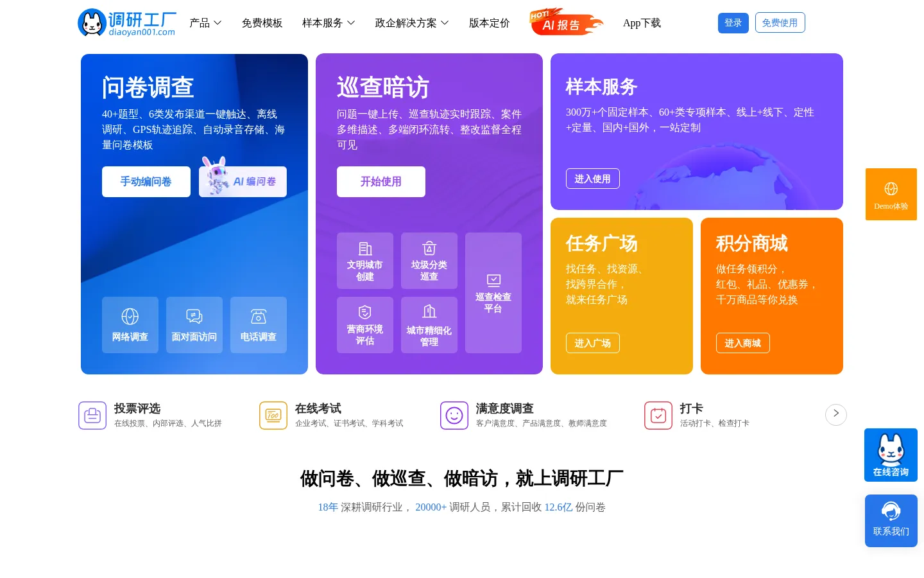
Task: Click the 在线考试 score sheet icon
Action: 273,416
